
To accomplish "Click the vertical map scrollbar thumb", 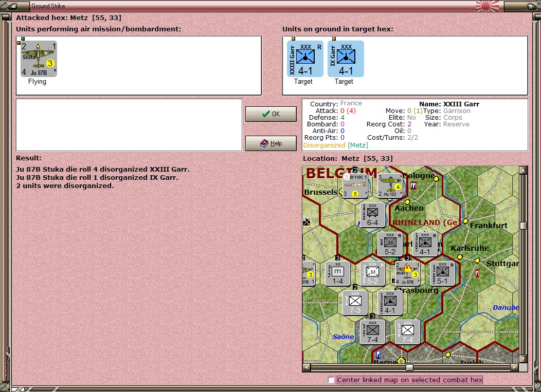I will coord(524,226).
